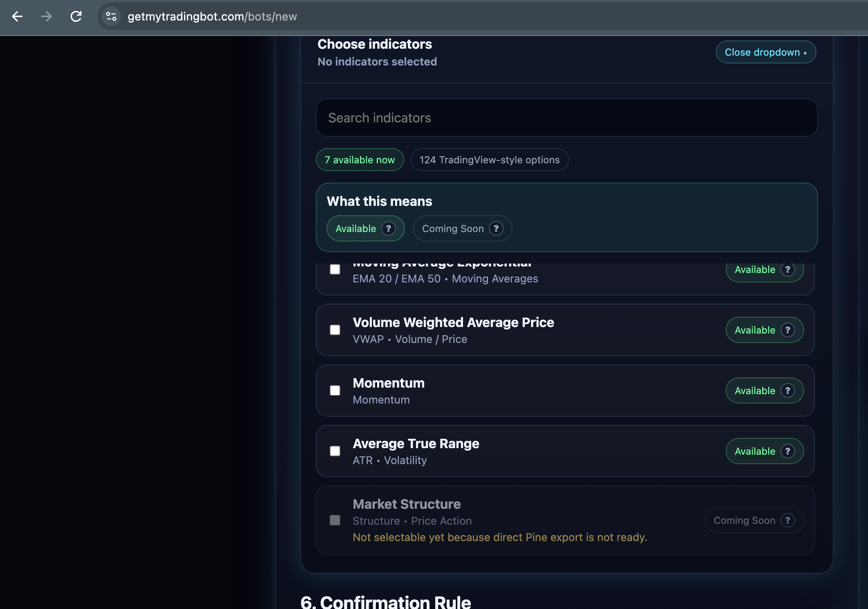Click 'VWAP • Volume / Price' subtitle
The height and width of the screenshot is (609, 868).
tap(410, 339)
